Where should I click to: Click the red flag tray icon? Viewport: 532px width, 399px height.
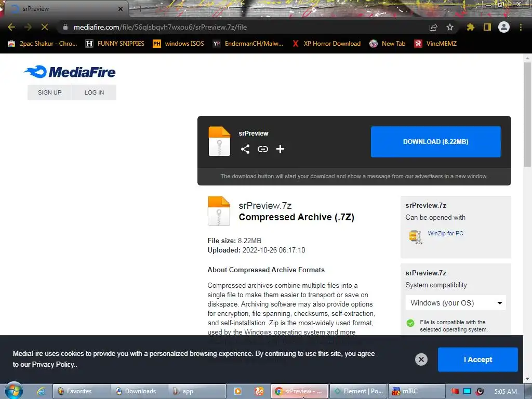[455, 391]
